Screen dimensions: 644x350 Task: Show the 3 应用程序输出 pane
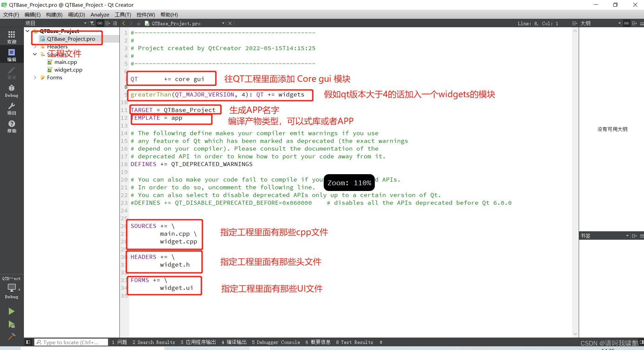tap(199, 342)
